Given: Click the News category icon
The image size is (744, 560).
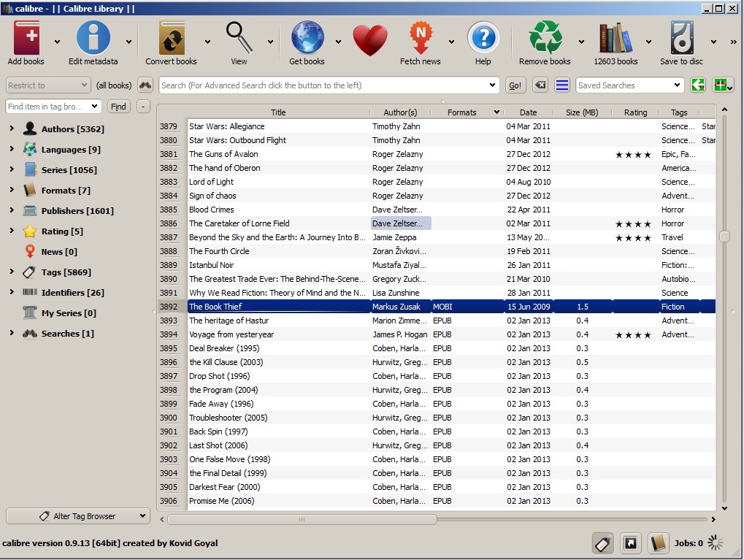Looking at the screenshot, I should (x=30, y=251).
